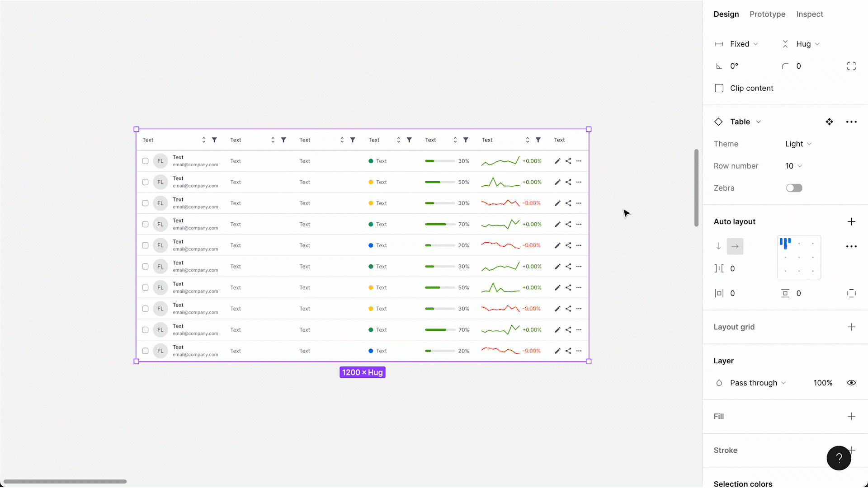Open the help question mark button

(x=839, y=458)
